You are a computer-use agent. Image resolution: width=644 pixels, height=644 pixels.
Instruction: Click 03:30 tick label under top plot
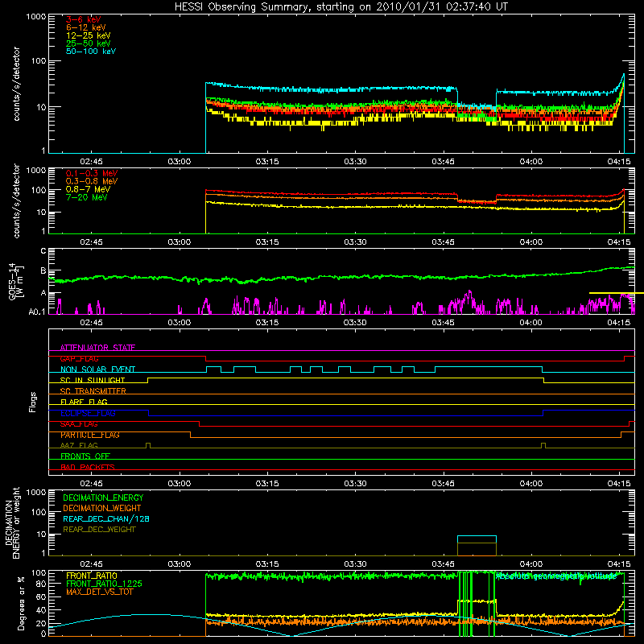(x=355, y=162)
